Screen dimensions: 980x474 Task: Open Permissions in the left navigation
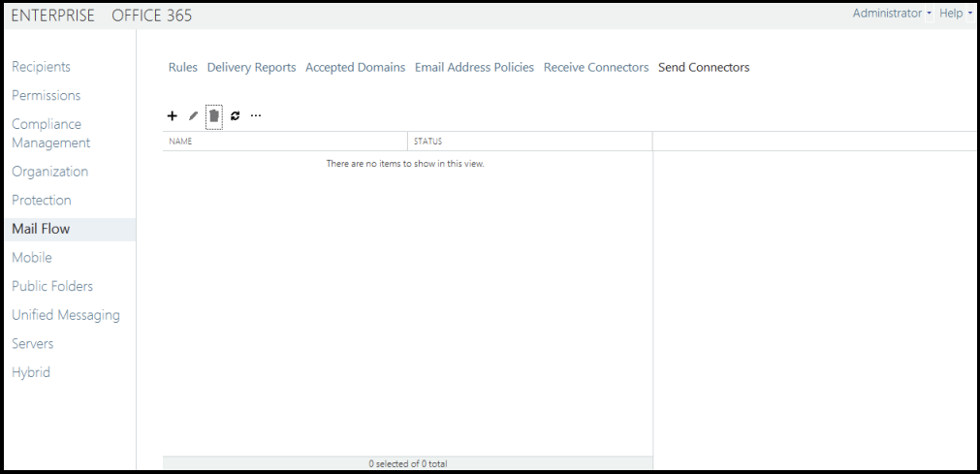47,96
